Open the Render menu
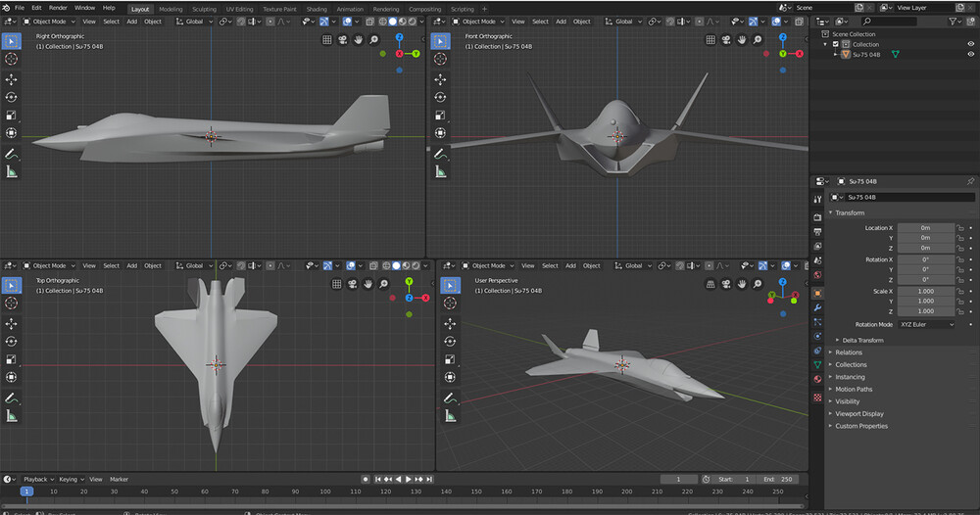The image size is (980, 515). tap(58, 8)
